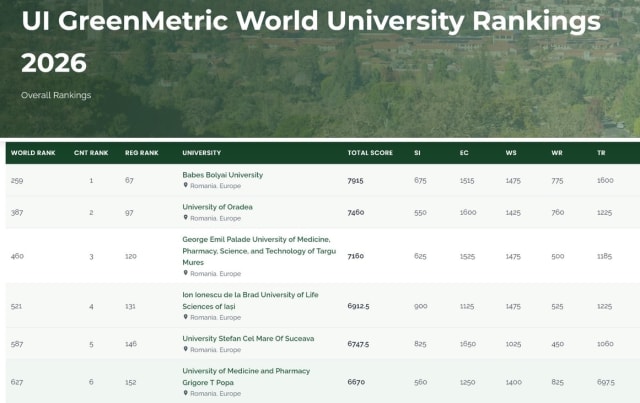Click total score 6670
The height and width of the screenshot is (403, 640).
(356, 382)
